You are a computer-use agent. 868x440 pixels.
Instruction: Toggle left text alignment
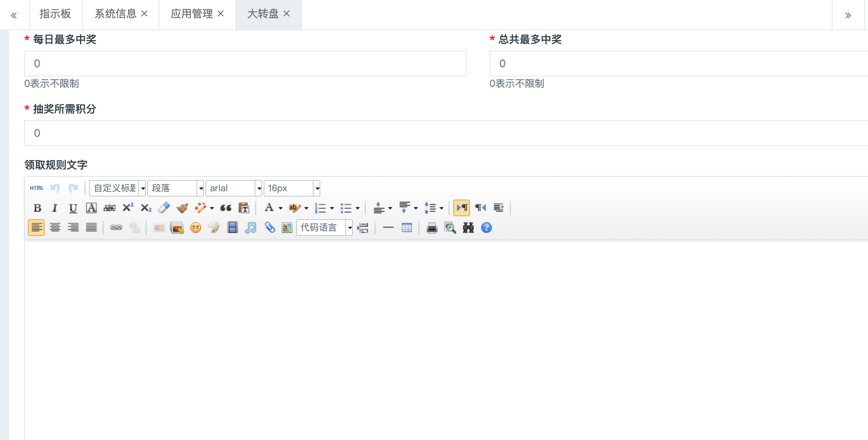point(36,228)
